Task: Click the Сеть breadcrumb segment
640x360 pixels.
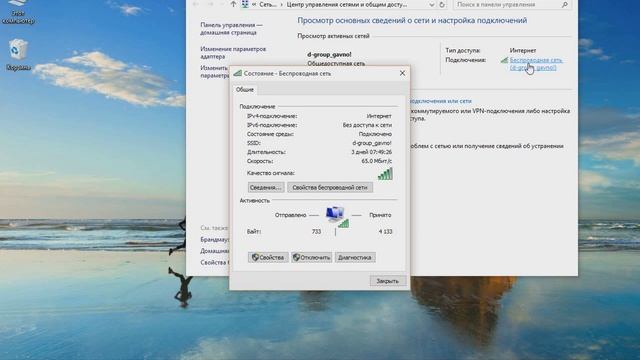Action: tap(269, 5)
